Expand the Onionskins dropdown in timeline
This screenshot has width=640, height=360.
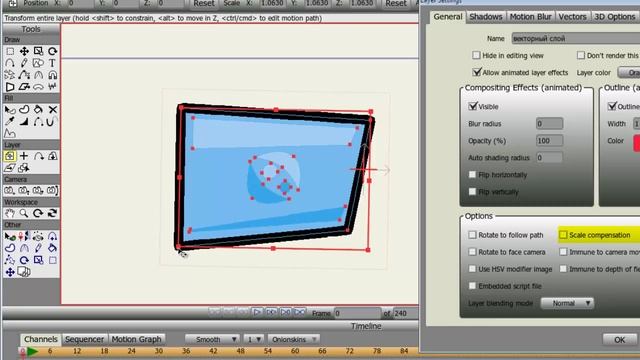coord(293,339)
